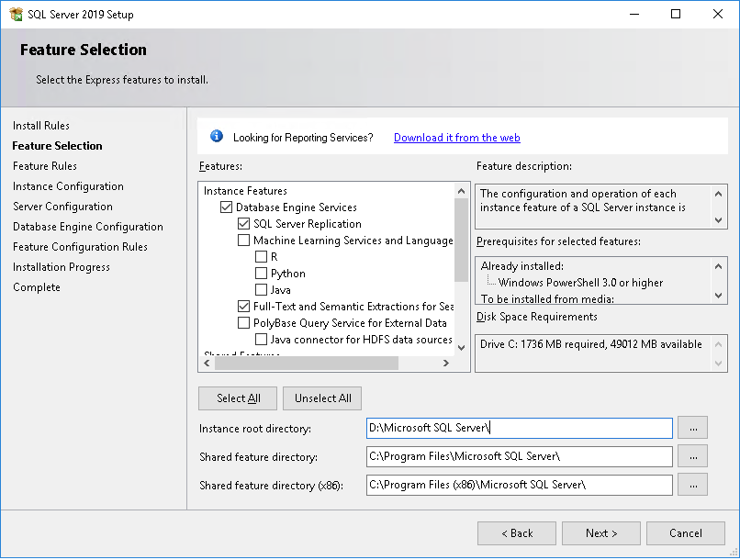The image size is (740, 560).
Task: Click Windows PowerShell 3.0 or higher prerequisite
Action: (580, 283)
